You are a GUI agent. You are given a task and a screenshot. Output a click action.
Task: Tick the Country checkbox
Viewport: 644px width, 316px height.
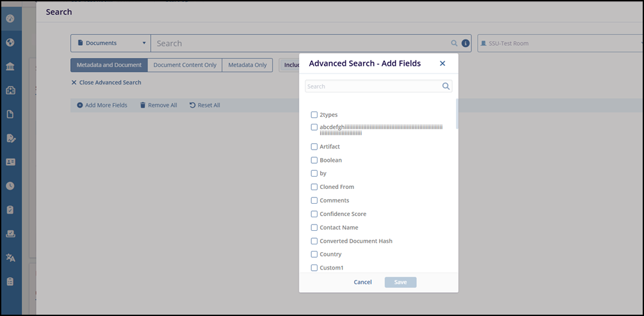pyautogui.click(x=314, y=254)
